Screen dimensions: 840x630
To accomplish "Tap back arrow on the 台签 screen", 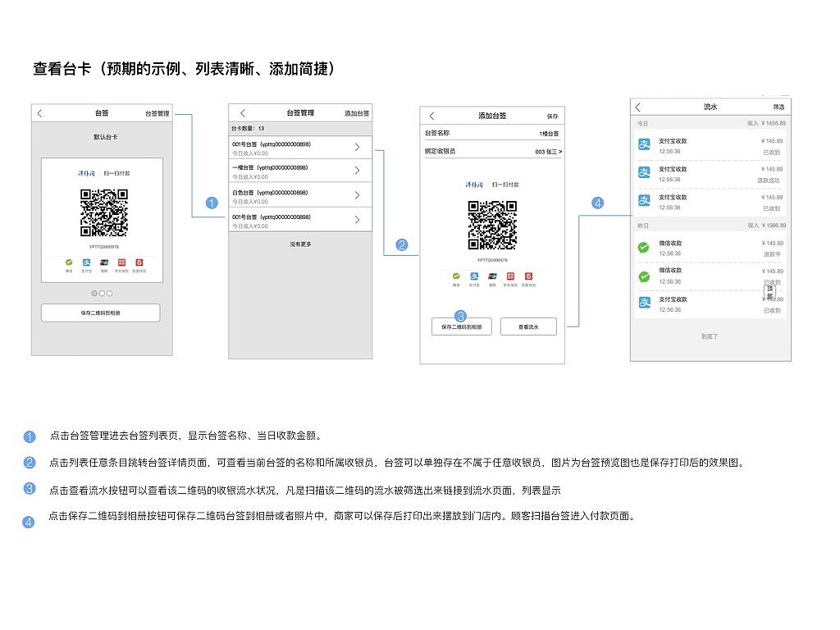I will coord(39,113).
